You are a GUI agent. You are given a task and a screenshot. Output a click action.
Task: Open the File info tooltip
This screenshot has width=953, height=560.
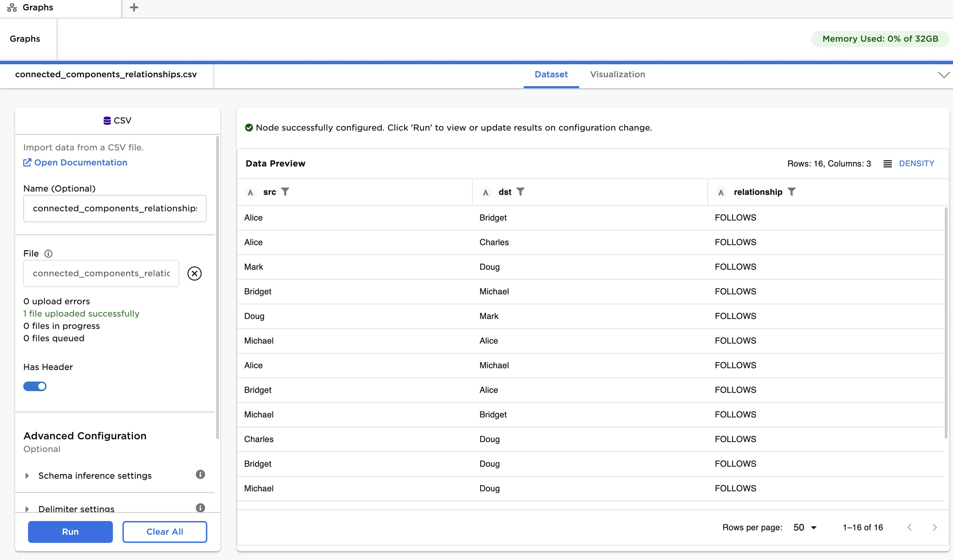tap(49, 254)
